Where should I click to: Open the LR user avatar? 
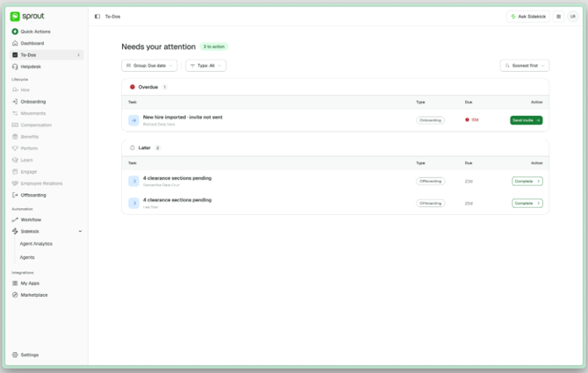(572, 17)
